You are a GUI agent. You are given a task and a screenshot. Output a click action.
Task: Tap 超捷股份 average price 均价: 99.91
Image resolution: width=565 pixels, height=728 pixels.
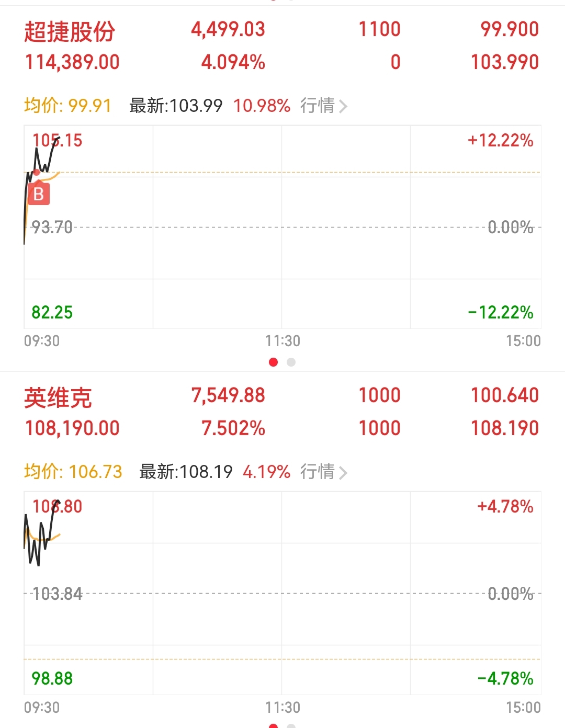coord(67,106)
